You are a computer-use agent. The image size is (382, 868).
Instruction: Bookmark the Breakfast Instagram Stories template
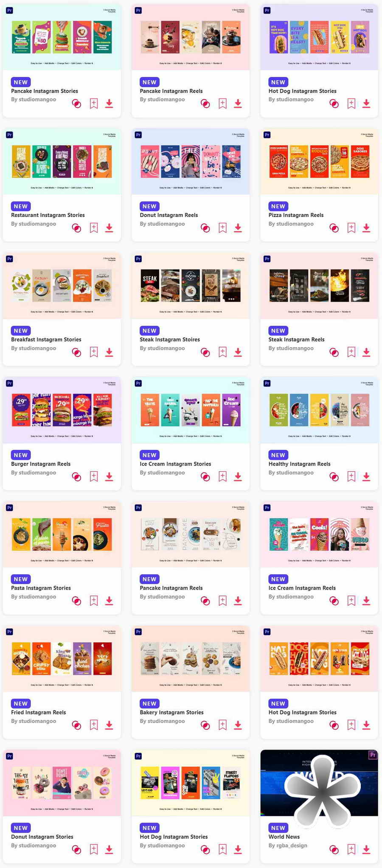[94, 352]
